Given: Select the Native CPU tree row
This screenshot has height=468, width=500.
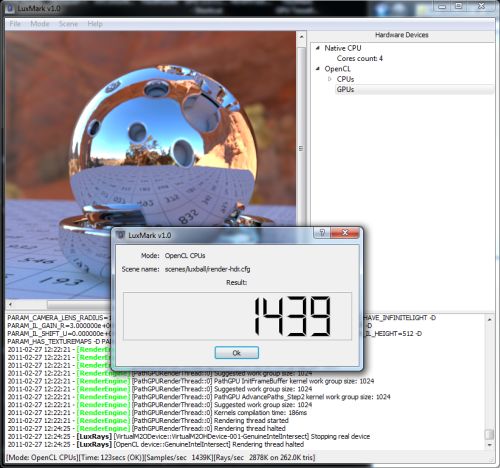Looking at the screenshot, I should (x=343, y=48).
